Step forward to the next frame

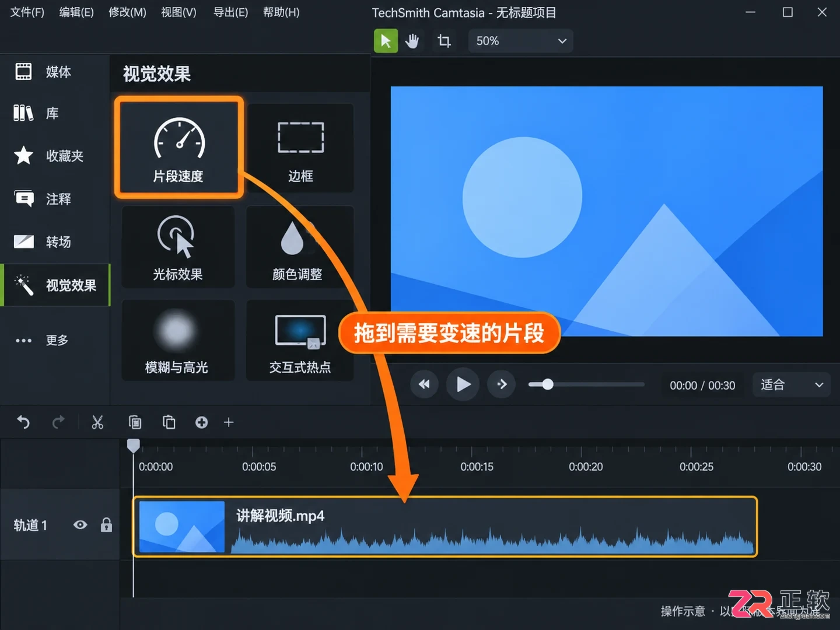(x=502, y=384)
